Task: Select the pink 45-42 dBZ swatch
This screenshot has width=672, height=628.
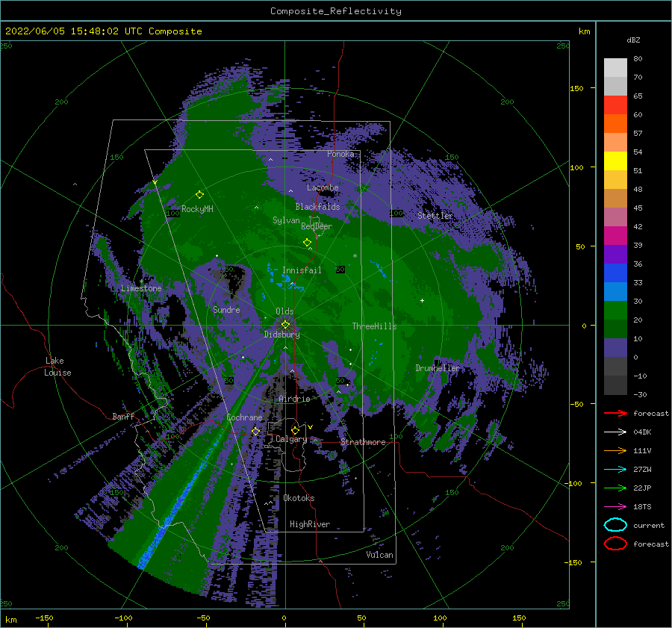Action: click(615, 217)
